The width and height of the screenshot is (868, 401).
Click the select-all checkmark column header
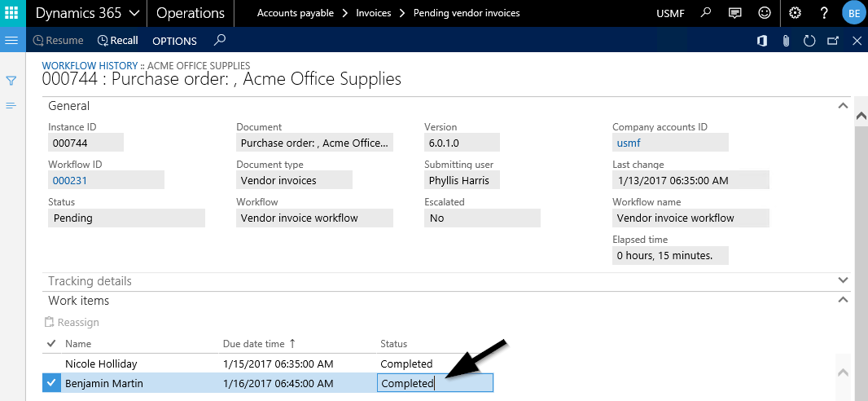[52, 344]
